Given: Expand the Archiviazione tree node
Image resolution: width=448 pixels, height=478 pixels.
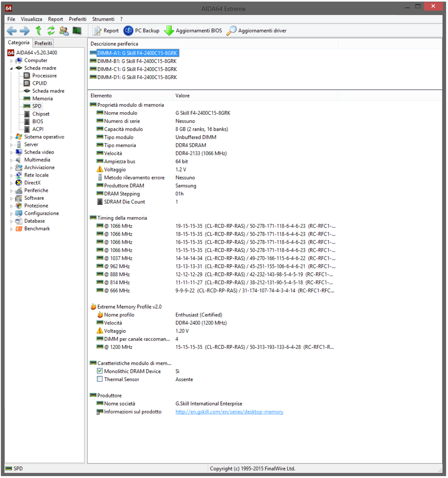Looking at the screenshot, I should (11, 168).
